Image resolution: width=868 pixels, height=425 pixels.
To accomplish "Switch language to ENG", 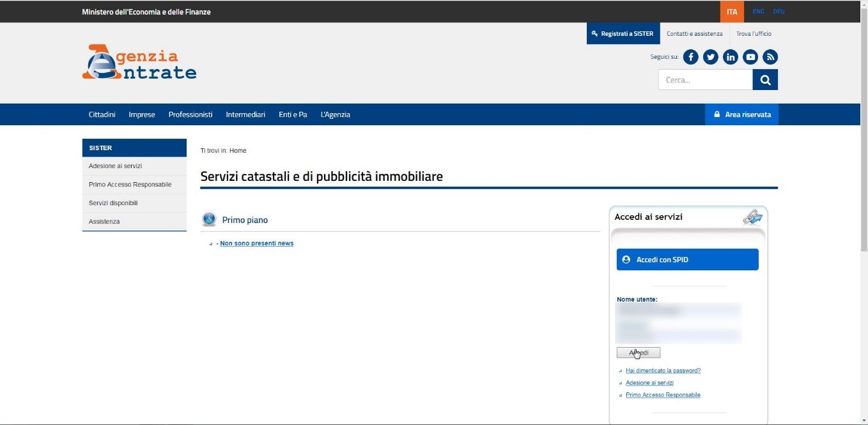I will (x=758, y=12).
